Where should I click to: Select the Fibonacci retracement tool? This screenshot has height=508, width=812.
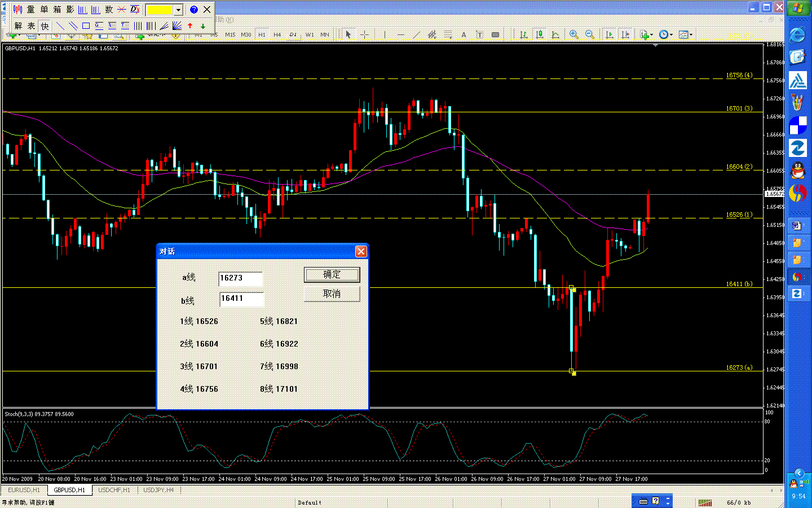point(448,35)
